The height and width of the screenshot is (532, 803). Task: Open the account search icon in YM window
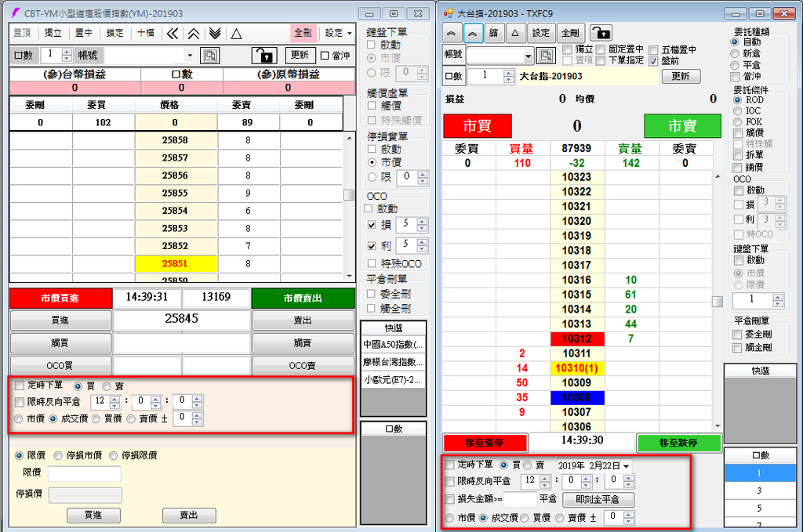point(210,56)
